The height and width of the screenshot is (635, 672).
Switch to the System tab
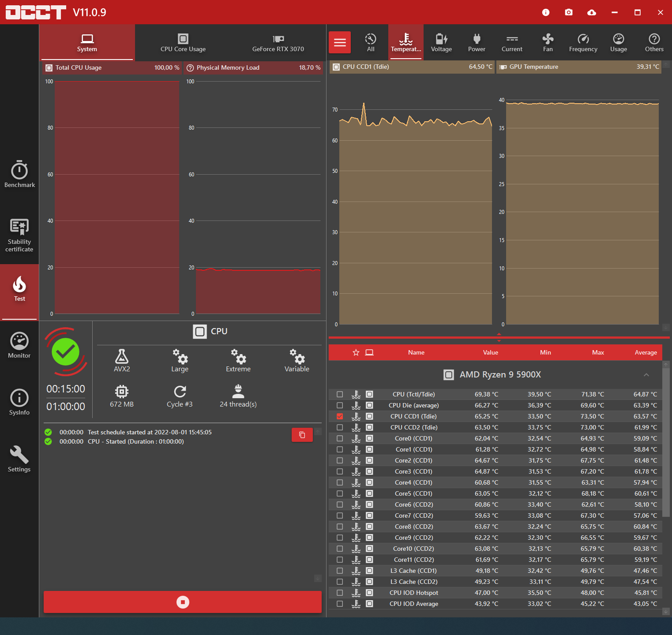[x=87, y=42]
